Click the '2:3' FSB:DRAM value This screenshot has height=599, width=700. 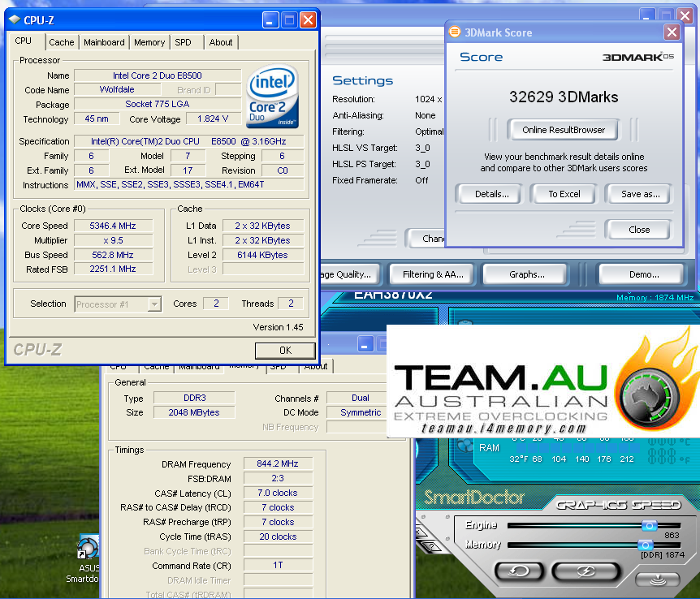point(278,478)
